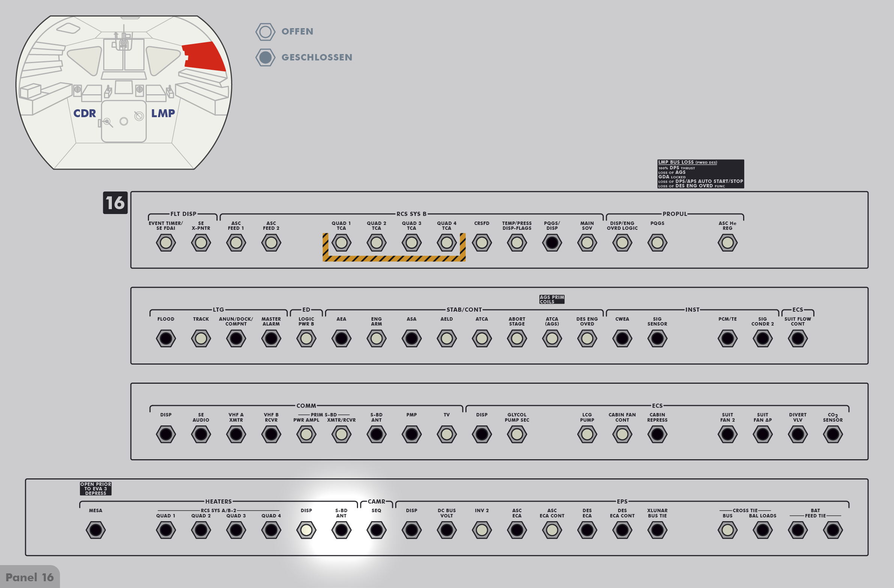This screenshot has width=894, height=588.
Task: Click the OFFEN legend symbol
Action: [x=265, y=32]
